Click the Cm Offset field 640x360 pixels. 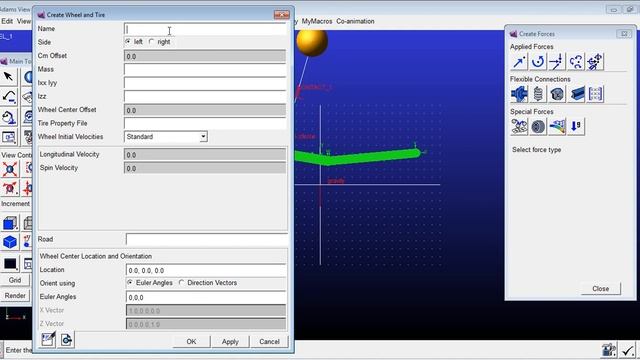click(x=205, y=56)
